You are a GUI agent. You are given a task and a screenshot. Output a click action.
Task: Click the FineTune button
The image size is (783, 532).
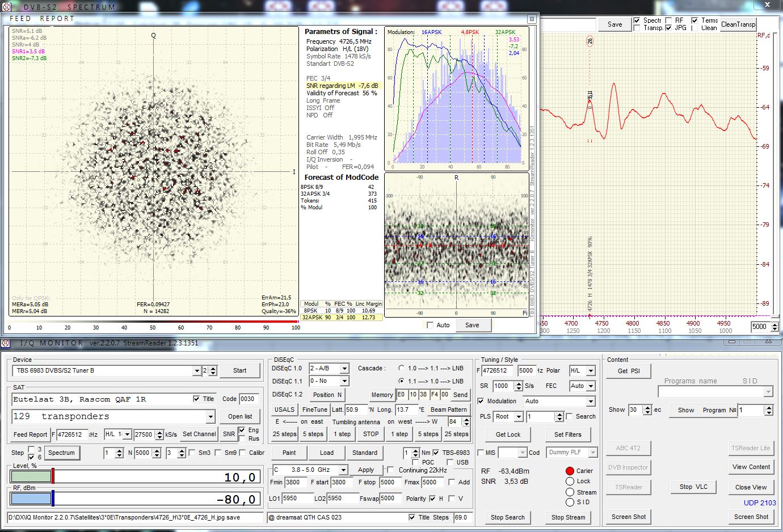314,409
